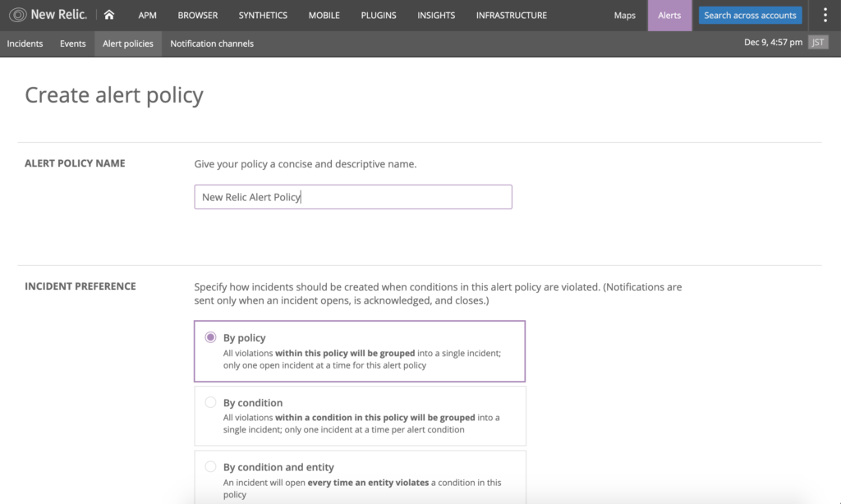This screenshot has height=504, width=841.
Task: Select By condition and entity radio
Action: pos(210,466)
